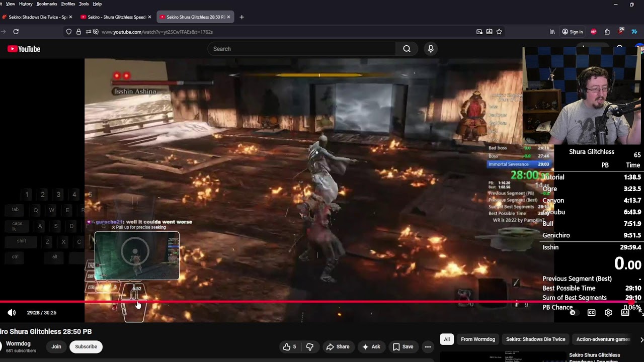Open the Help menu
This screenshot has height=362, width=644.
[x=97, y=4]
